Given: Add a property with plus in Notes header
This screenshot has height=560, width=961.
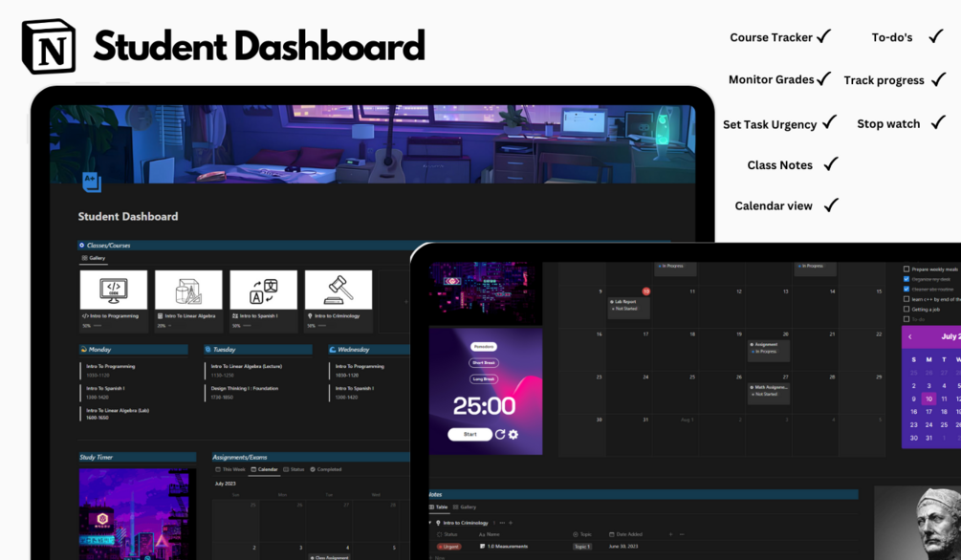Looking at the screenshot, I should [x=670, y=534].
